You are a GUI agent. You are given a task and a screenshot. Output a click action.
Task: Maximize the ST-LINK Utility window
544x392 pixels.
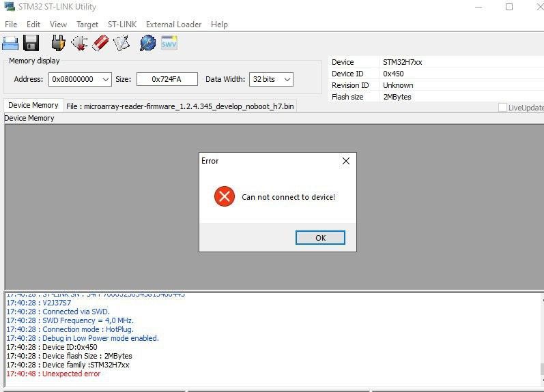pyautogui.click(x=509, y=7)
